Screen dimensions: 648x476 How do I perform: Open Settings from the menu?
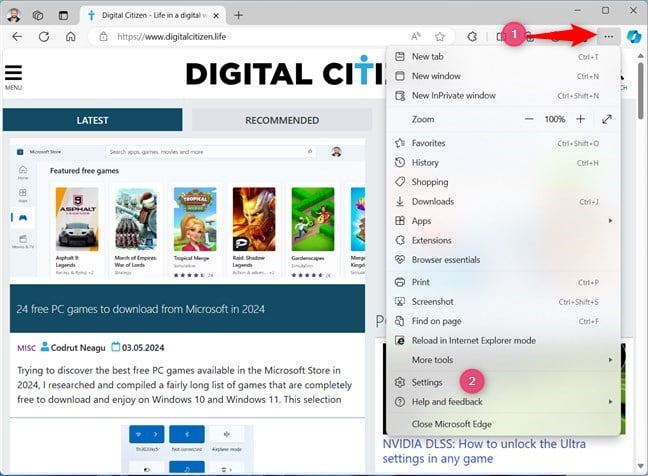click(x=503, y=383)
